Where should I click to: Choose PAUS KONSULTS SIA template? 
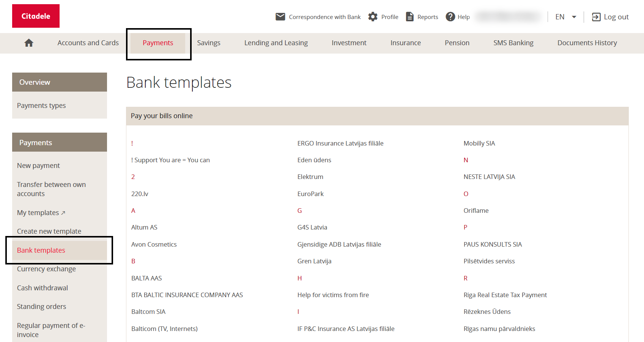[493, 244]
